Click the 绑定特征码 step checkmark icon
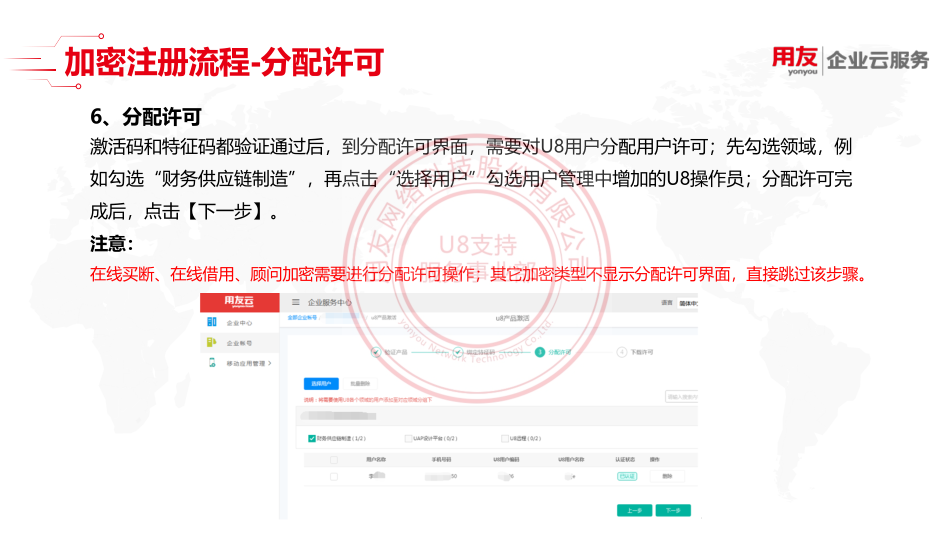The width and height of the screenshot is (950, 533). click(458, 352)
